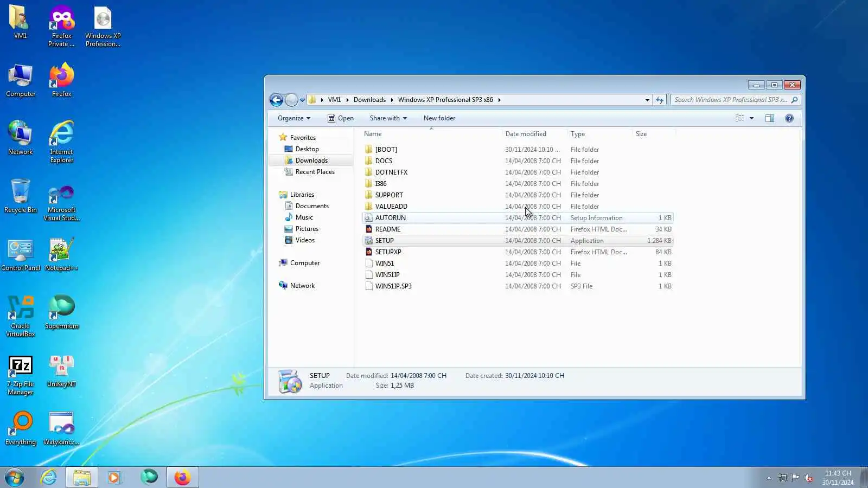The image size is (868, 488).
Task: Open Supermium from the taskbar
Action: (x=149, y=477)
